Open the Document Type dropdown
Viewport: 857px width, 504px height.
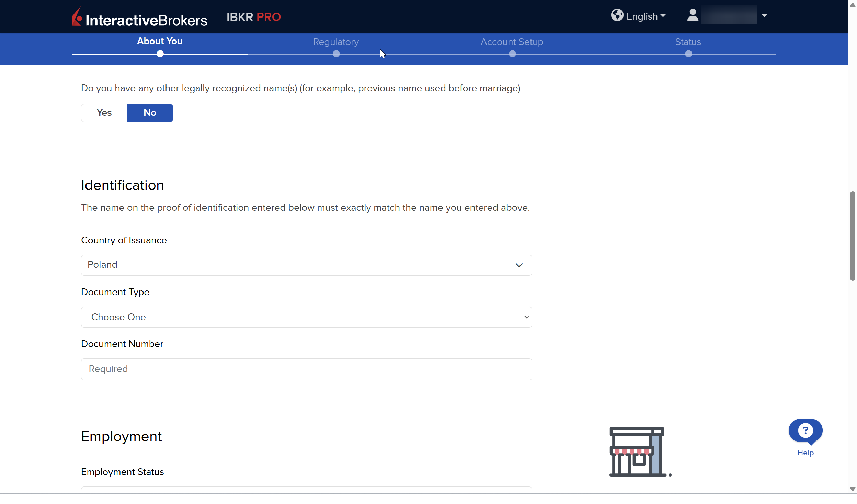(x=306, y=317)
